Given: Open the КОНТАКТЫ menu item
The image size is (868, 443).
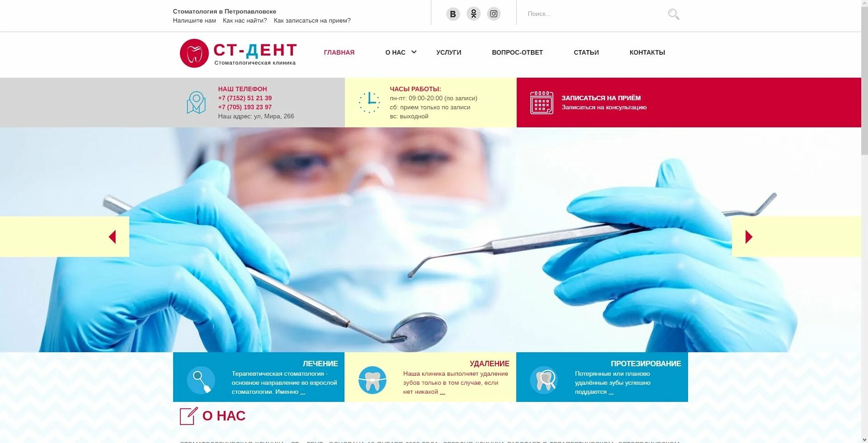Looking at the screenshot, I should point(647,52).
